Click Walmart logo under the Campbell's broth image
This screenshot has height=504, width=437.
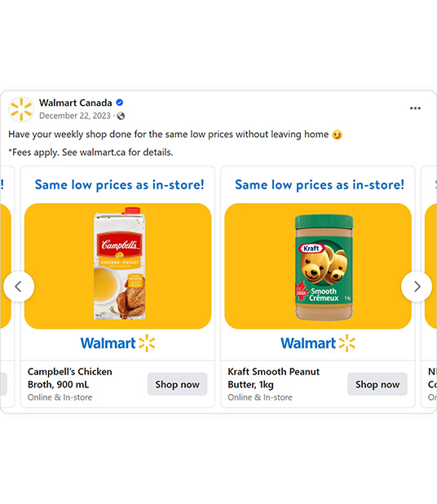117,343
